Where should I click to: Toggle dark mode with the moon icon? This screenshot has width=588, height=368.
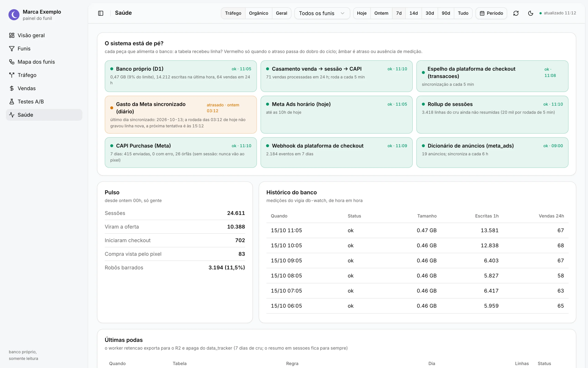pyautogui.click(x=531, y=13)
